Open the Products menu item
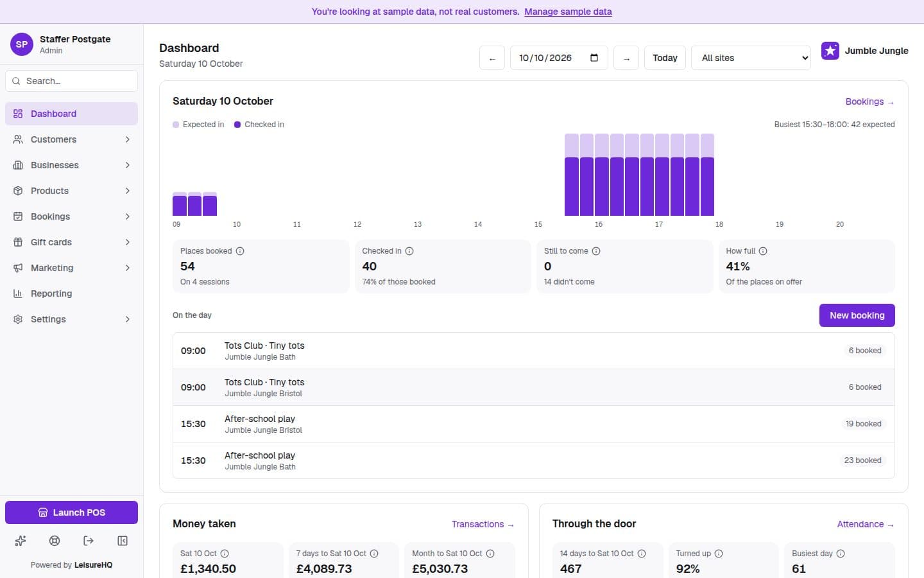 71,191
